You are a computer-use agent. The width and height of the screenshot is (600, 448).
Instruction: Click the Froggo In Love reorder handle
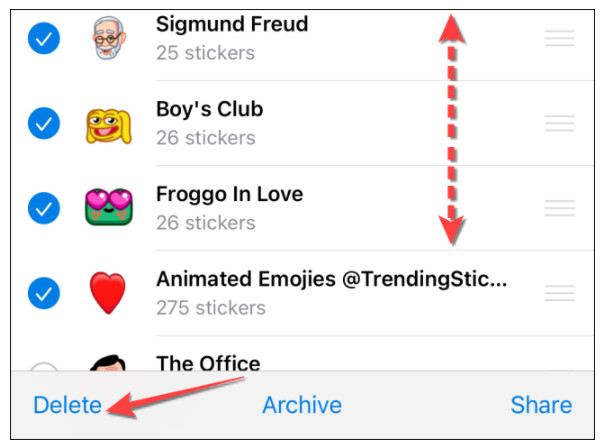click(x=559, y=208)
